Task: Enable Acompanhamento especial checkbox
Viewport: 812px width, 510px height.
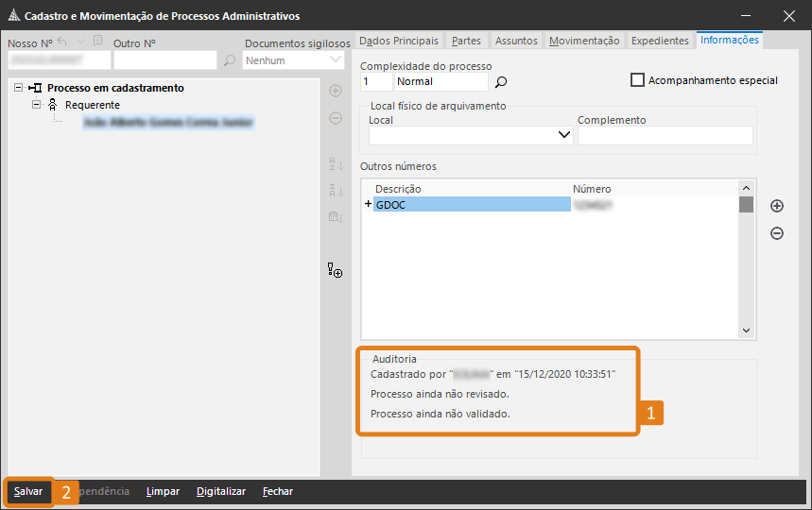Action: click(637, 80)
